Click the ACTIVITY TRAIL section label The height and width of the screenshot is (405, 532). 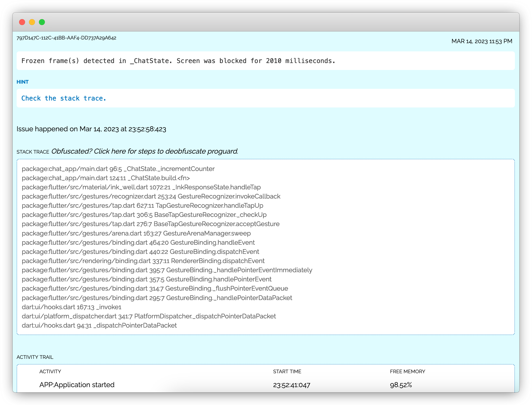pyautogui.click(x=35, y=357)
